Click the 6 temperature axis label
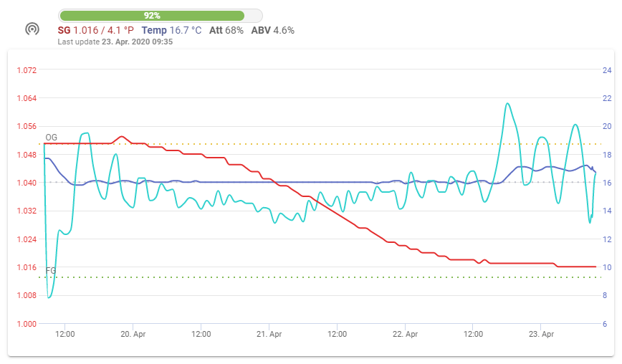The image size is (622, 364). click(606, 324)
